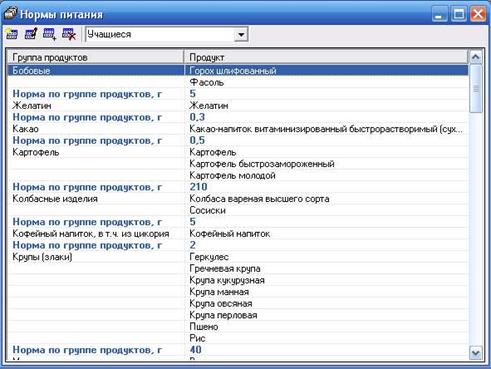Click the vertical scrollbar thumb
Image resolution: width=491 pixels, height=369 pixels.
point(476,88)
